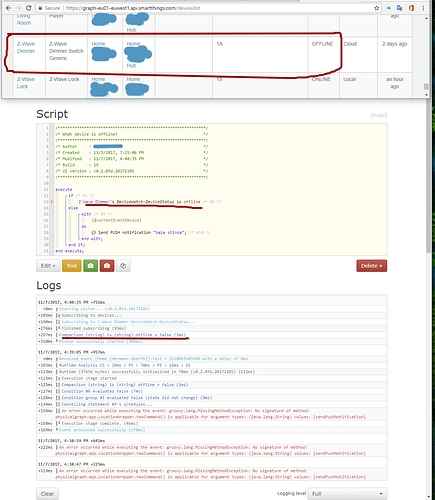Bookmark the page with the star icon
The image size is (435, 500).
pos(377,8)
